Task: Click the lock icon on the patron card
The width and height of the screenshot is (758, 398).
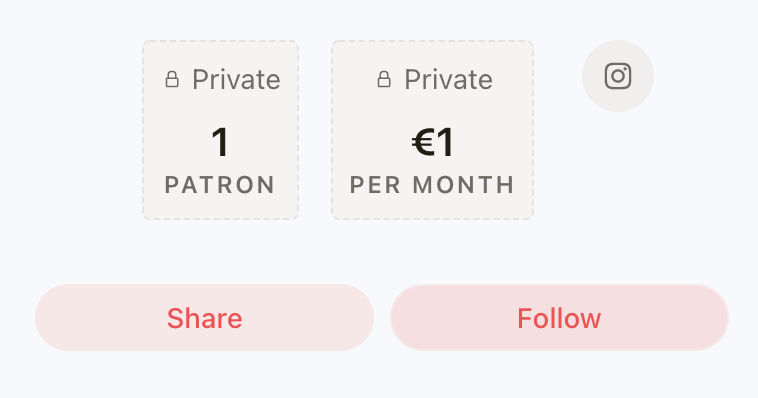Action: [172, 79]
